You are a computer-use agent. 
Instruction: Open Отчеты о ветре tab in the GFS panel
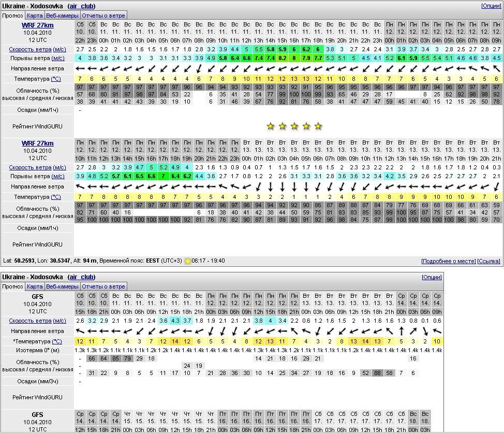click(x=103, y=286)
